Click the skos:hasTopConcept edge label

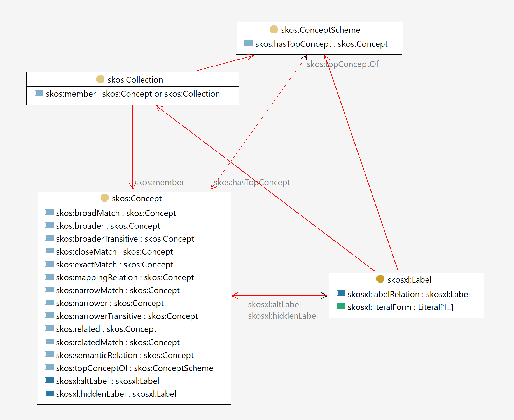point(252,182)
